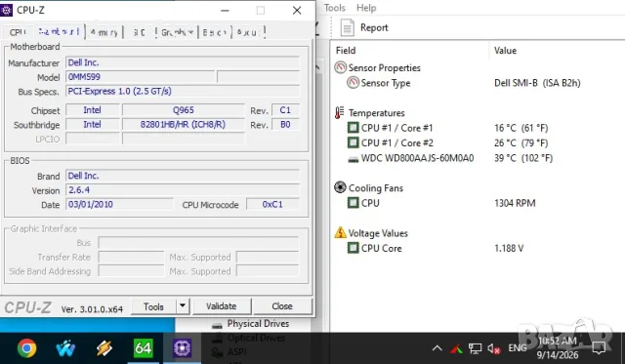Select the CPU Core voltage chip icon

point(354,248)
